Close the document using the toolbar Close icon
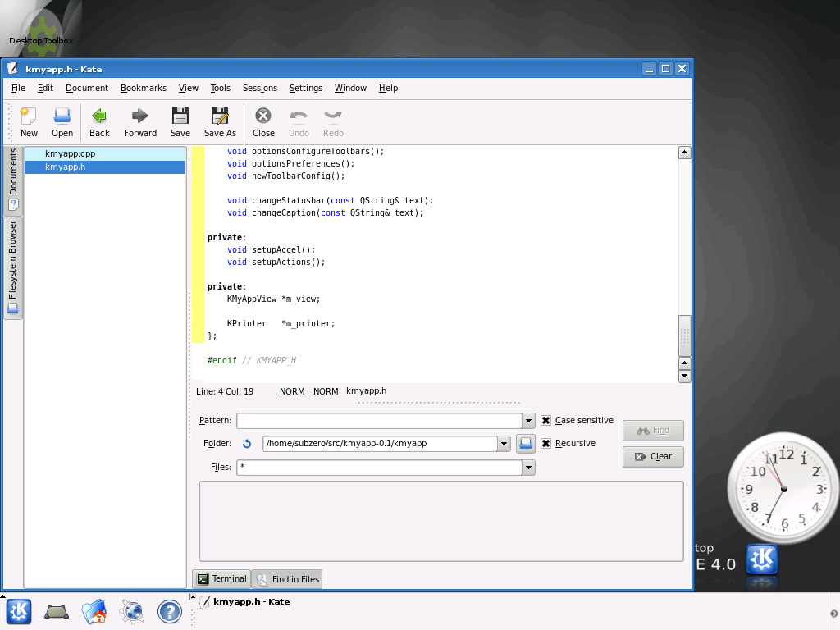This screenshot has height=630, width=840. 263,122
